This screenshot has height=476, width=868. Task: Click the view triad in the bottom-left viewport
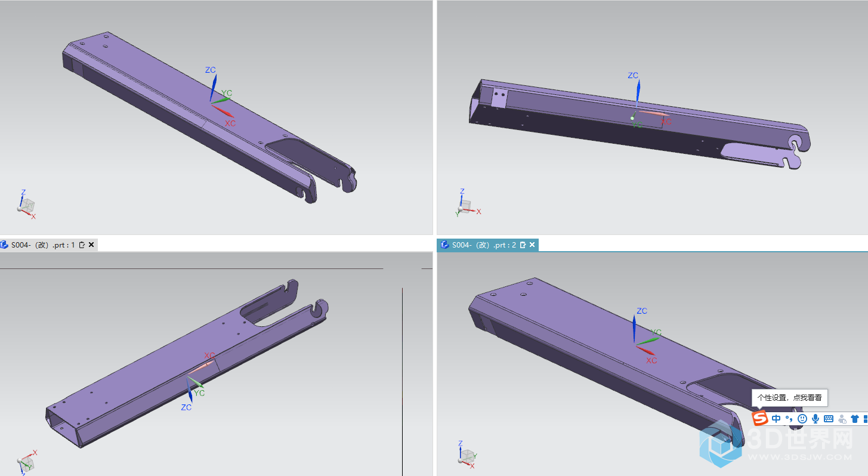[27, 462]
